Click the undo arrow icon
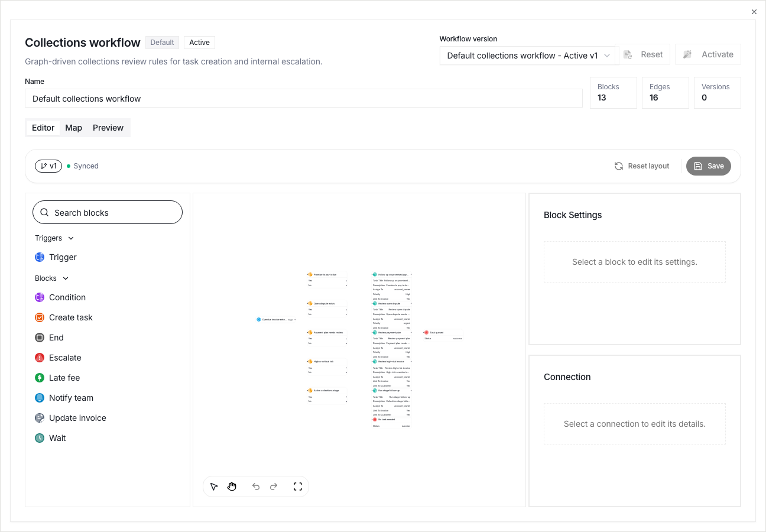Screen dimensions: 766x532 (x=256, y=486)
